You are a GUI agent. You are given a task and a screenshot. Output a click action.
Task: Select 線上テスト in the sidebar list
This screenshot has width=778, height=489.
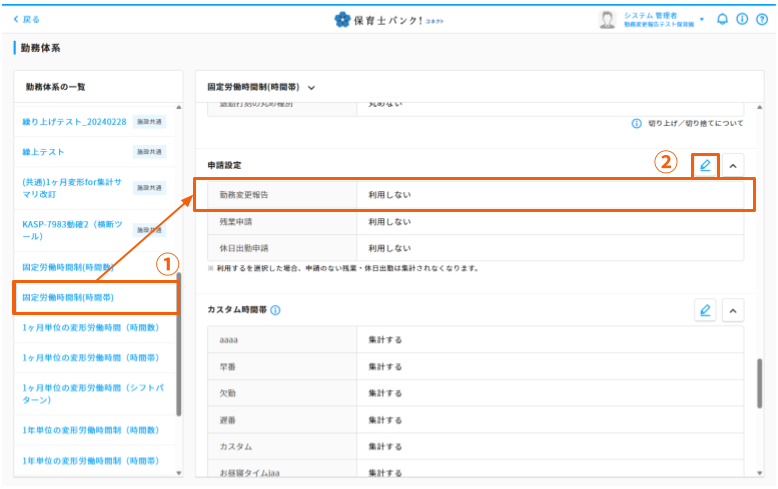click(x=43, y=151)
